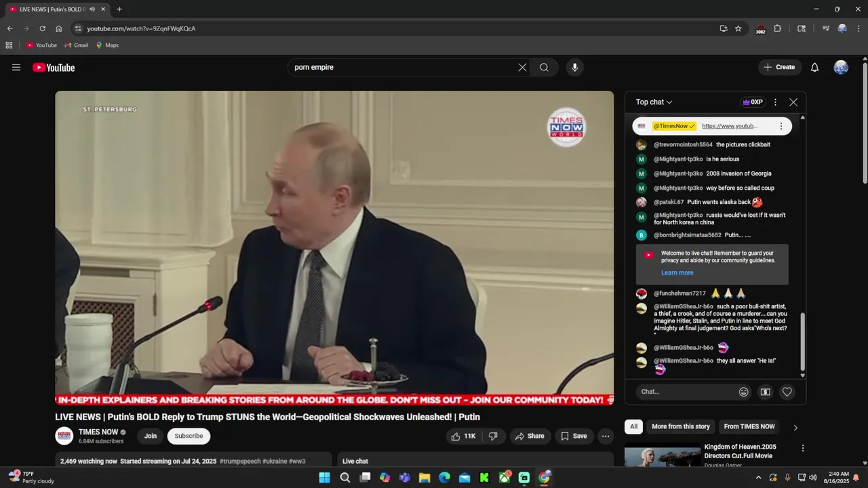Viewport: 868px width, 488px height.
Task: Open YouTube bookmark in bookmarks bar
Action: click(x=41, y=45)
